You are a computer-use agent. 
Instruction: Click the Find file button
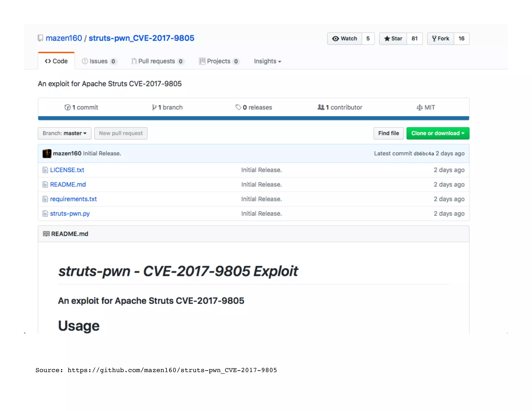[389, 133]
